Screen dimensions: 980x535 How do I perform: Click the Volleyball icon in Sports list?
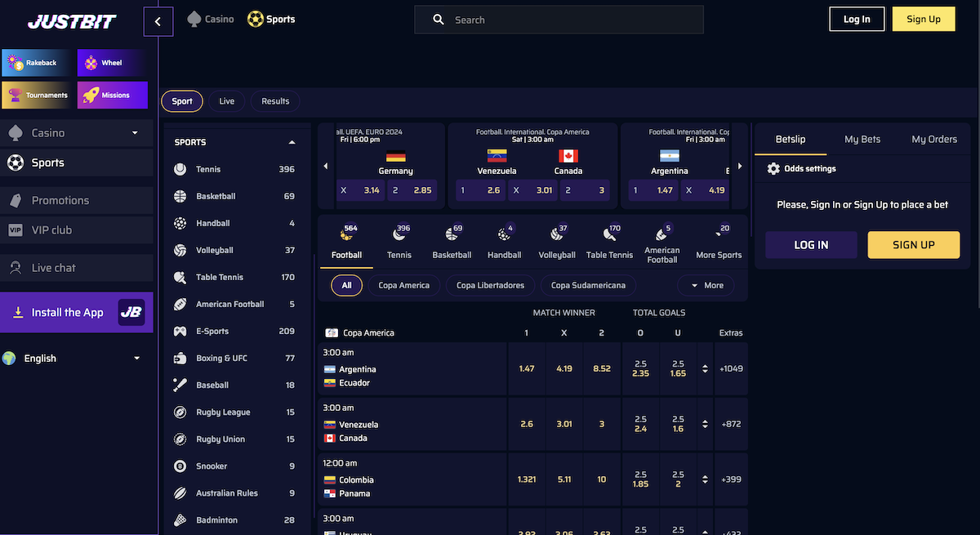point(180,250)
